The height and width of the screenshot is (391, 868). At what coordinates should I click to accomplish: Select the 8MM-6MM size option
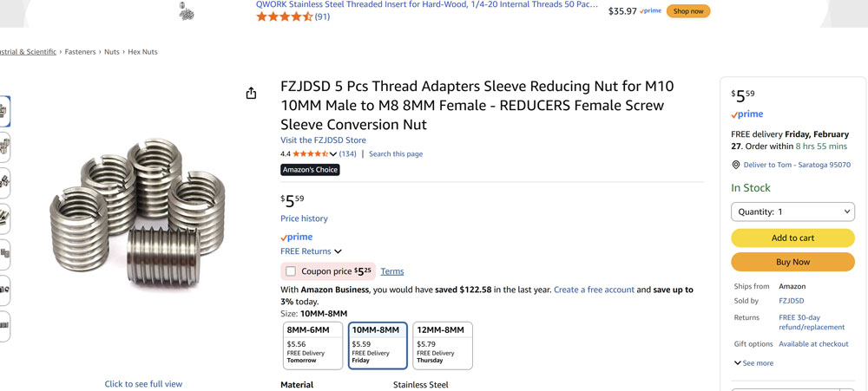tap(312, 345)
